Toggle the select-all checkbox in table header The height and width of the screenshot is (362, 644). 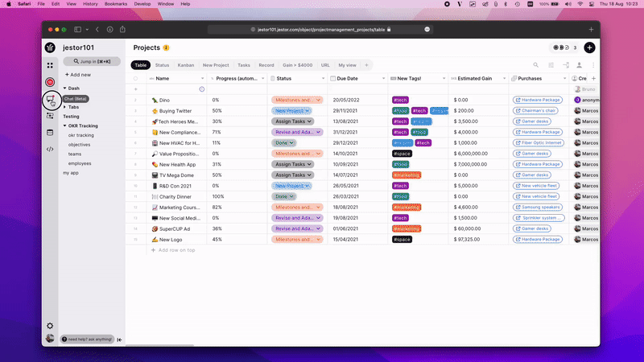(135, 78)
